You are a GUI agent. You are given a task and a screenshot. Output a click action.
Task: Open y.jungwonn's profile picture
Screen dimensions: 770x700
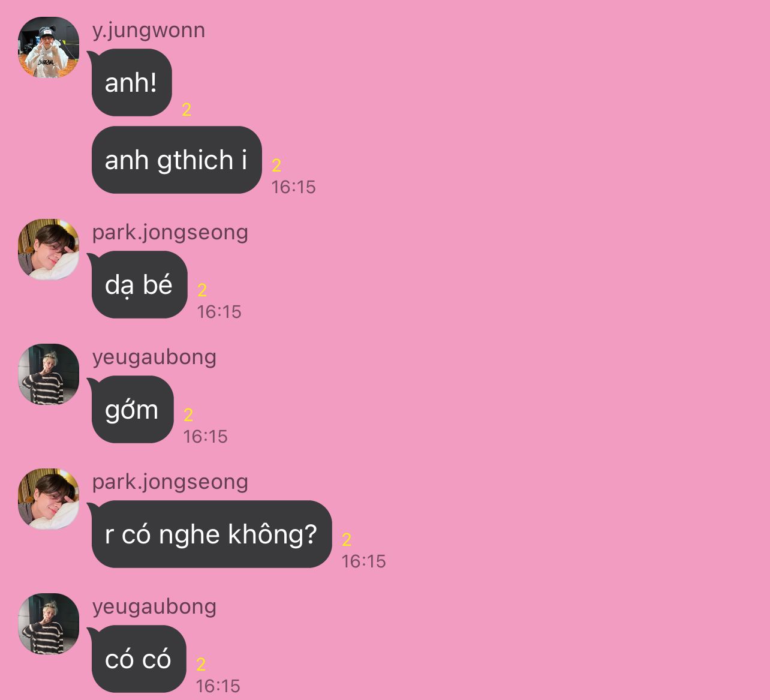tap(49, 47)
